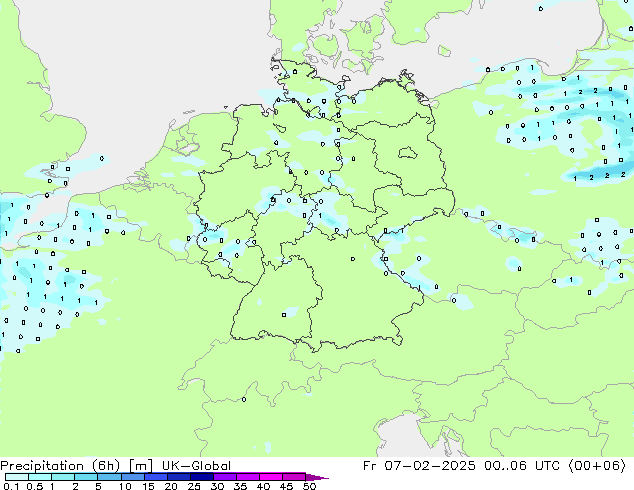Click the 2–5 legend color swatch
This screenshot has width=634, height=490.
coord(86,477)
